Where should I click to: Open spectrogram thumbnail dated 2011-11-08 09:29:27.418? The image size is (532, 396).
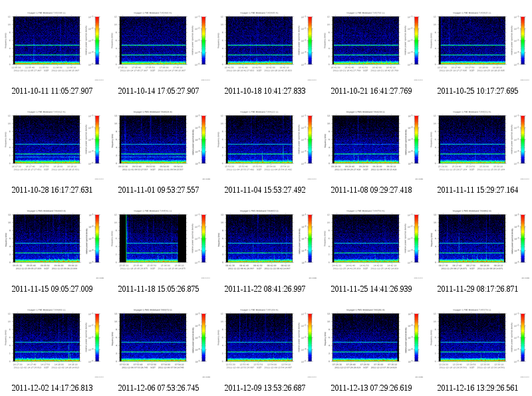(x=372, y=145)
